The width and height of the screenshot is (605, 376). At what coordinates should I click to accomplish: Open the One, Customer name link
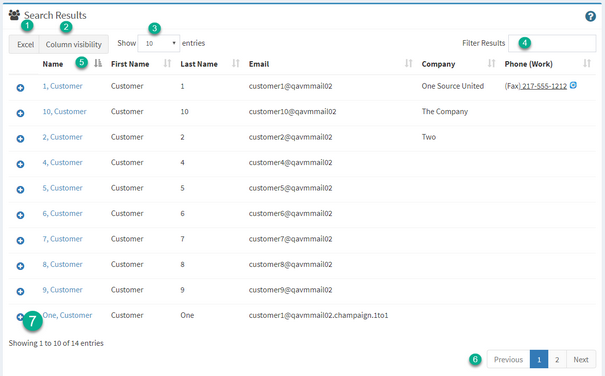pos(67,315)
